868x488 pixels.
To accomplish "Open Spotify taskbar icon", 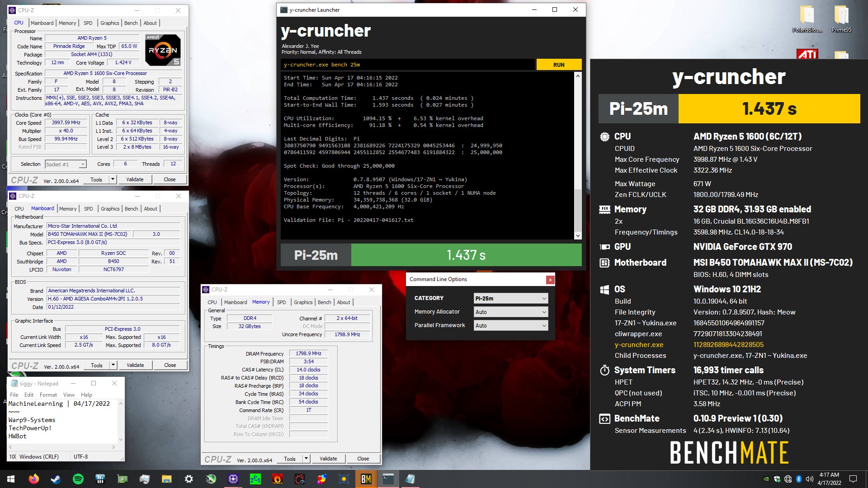I will tap(78, 479).
